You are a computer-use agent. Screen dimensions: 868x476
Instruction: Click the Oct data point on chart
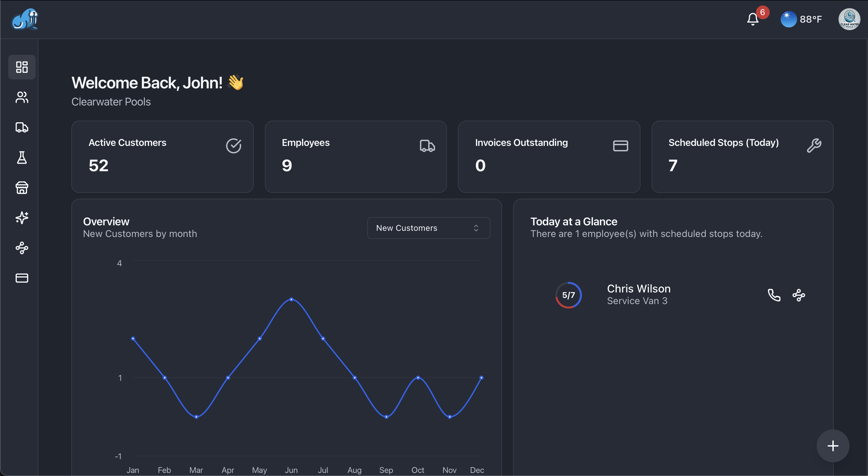coord(418,378)
